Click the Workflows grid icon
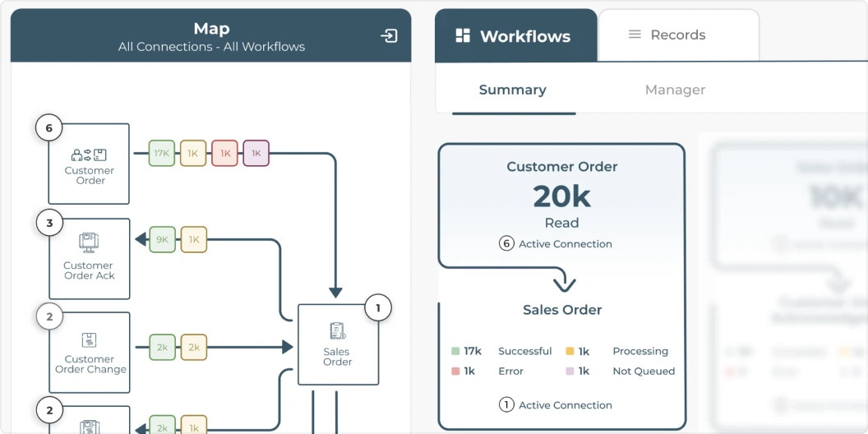The width and height of the screenshot is (868, 434). (x=463, y=36)
